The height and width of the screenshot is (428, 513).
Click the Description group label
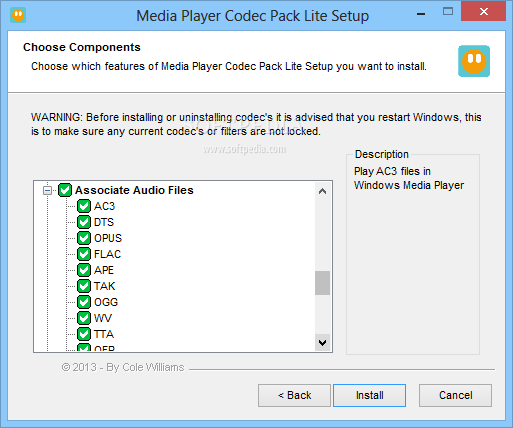(382, 154)
